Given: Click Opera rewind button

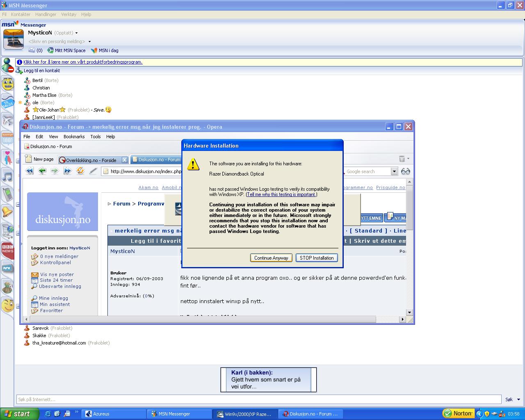Looking at the screenshot, I should pyautogui.click(x=30, y=171).
